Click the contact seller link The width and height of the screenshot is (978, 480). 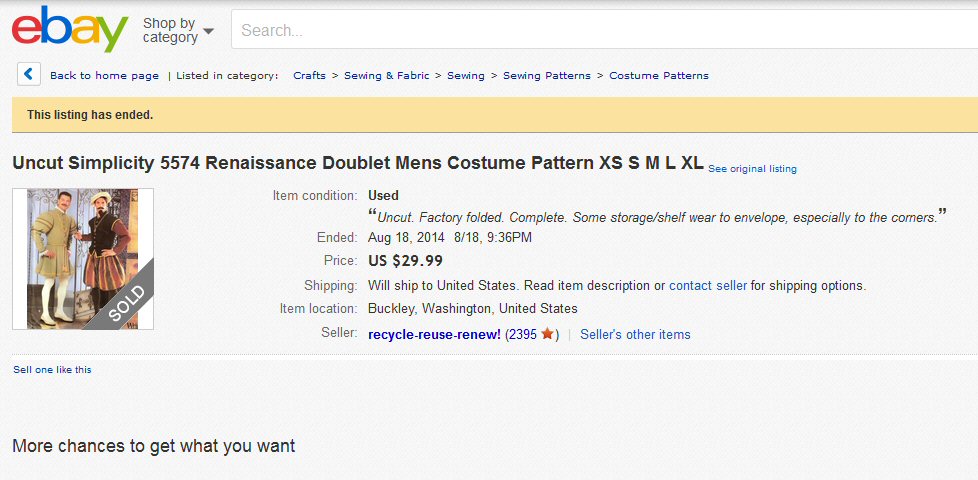pyautogui.click(x=708, y=286)
